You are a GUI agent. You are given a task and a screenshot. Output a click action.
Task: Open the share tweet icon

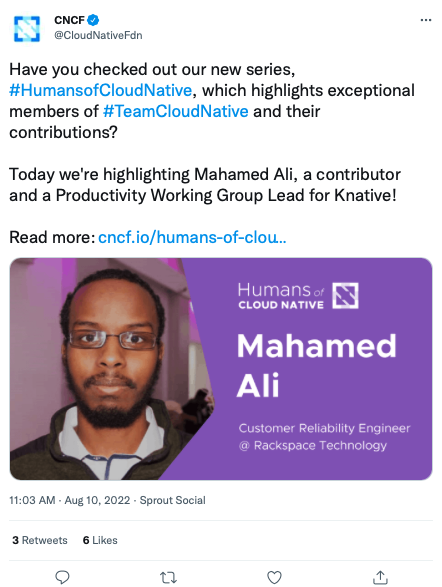pos(380,577)
